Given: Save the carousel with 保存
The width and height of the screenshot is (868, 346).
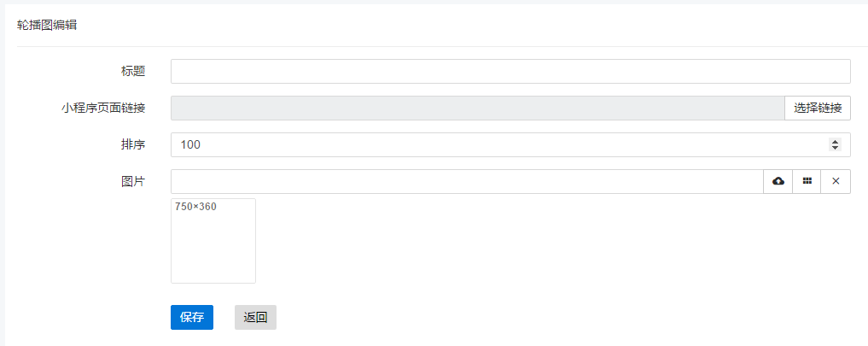Looking at the screenshot, I should pyautogui.click(x=192, y=317).
